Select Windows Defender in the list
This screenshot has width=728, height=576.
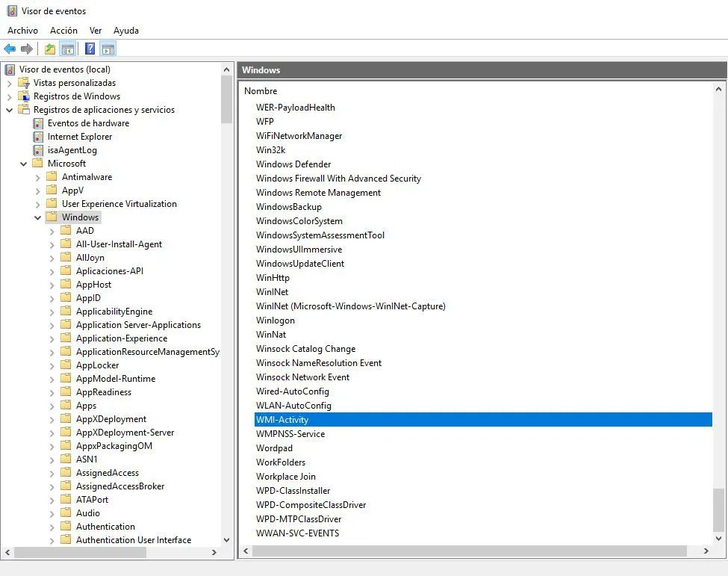(293, 164)
